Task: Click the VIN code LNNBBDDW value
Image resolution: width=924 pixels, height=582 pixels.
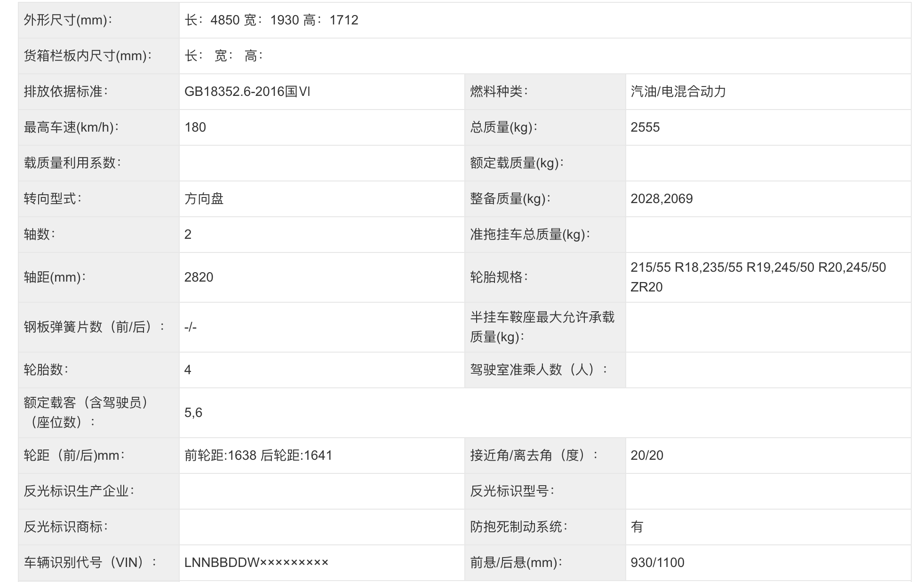Action: (256, 563)
